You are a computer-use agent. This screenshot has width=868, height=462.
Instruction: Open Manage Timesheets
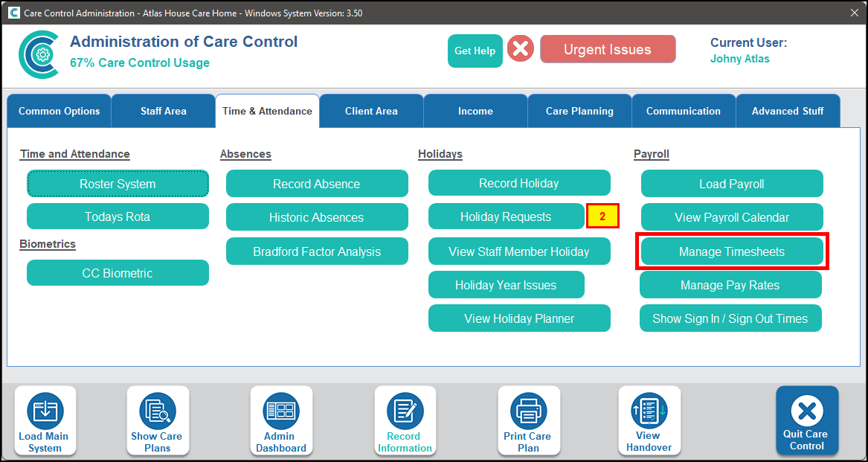(732, 251)
